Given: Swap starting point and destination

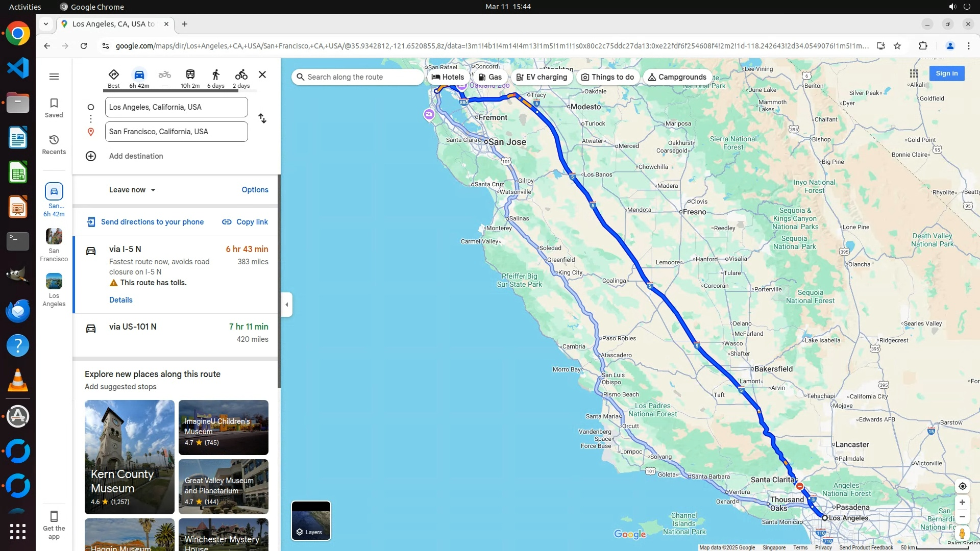Looking at the screenshot, I should coord(262,118).
